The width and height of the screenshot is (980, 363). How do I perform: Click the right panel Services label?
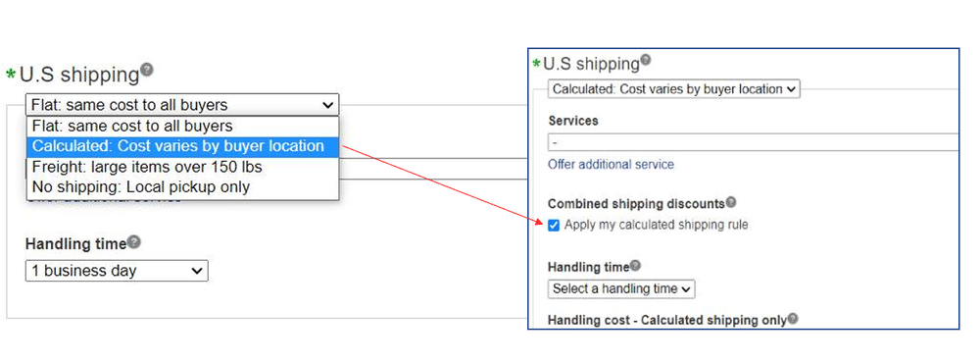[x=573, y=121]
